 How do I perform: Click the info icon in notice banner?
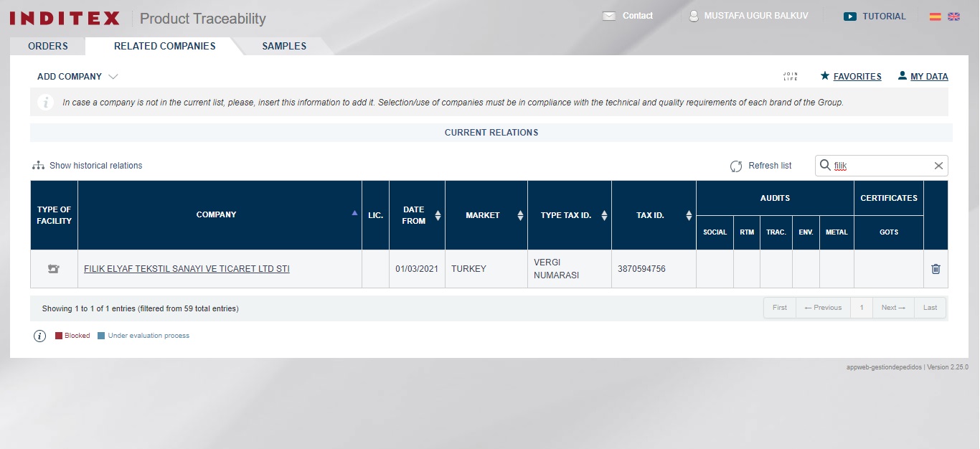click(45, 103)
